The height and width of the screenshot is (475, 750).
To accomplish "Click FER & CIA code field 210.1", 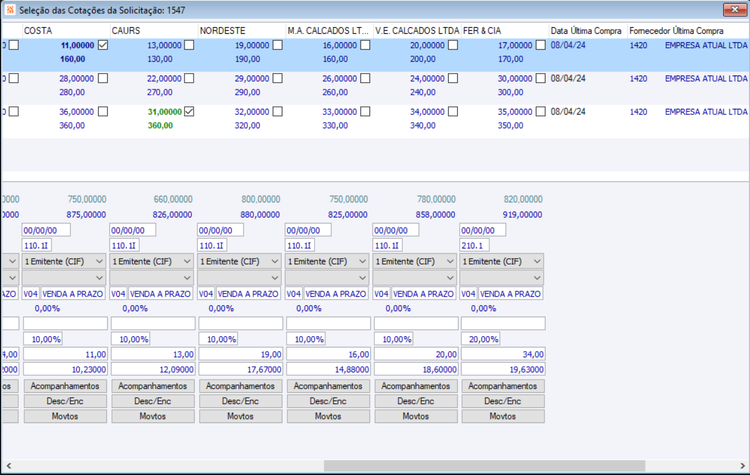I will 475,245.
